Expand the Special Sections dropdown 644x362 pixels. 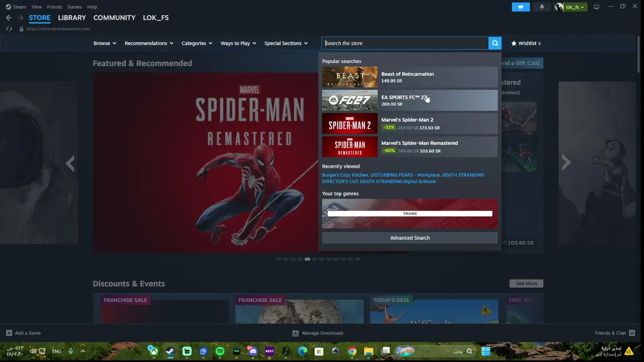[286, 43]
